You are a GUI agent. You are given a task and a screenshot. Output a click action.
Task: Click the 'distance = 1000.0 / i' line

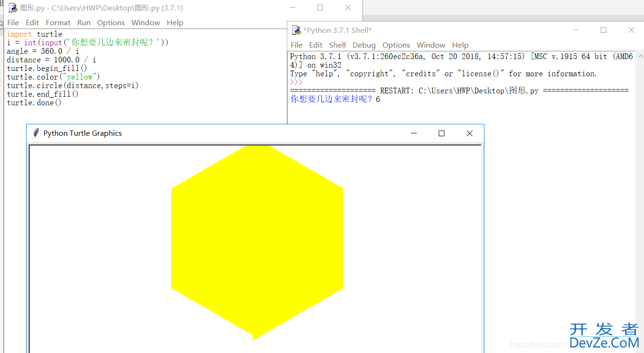point(51,60)
